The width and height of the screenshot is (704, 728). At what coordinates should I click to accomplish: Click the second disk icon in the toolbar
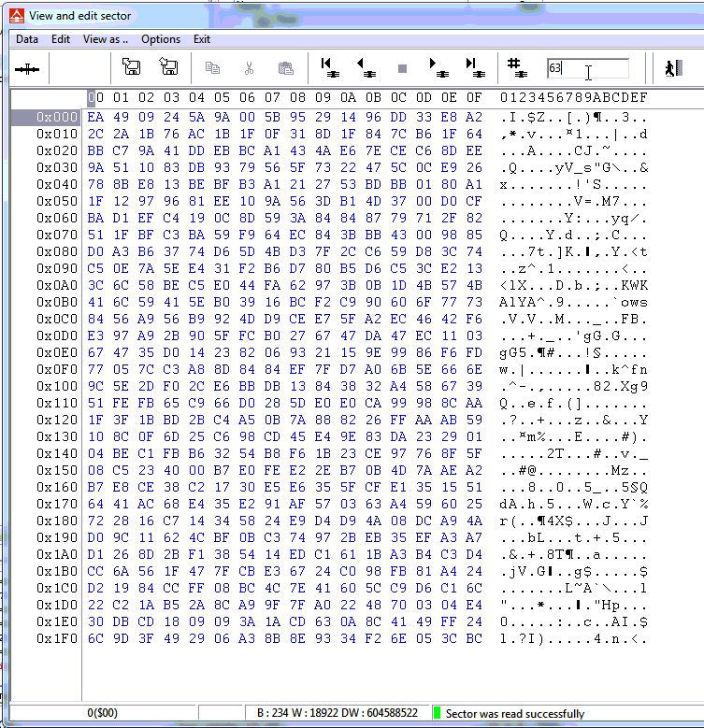[x=168, y=66]
